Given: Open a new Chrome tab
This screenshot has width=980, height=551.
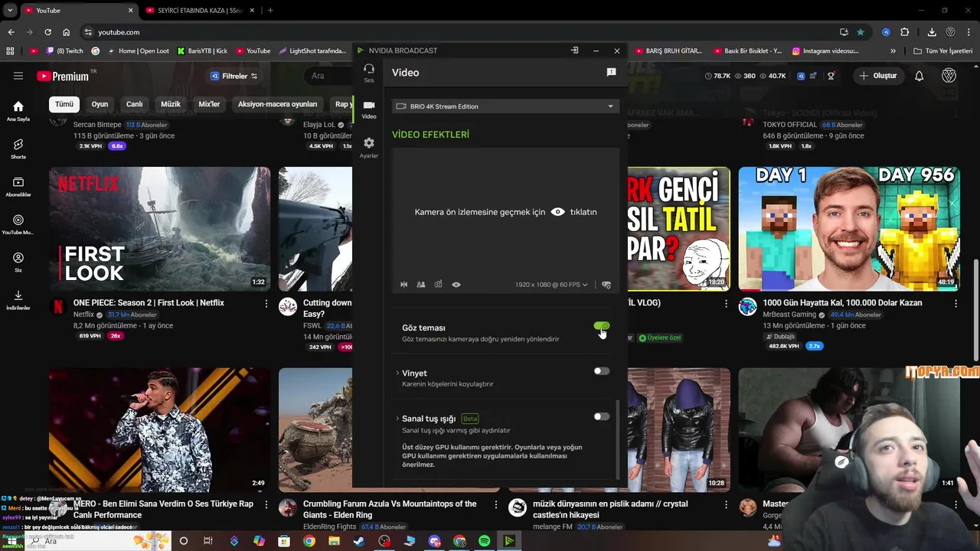Looking at the screenshot, I should pos(270,11).
